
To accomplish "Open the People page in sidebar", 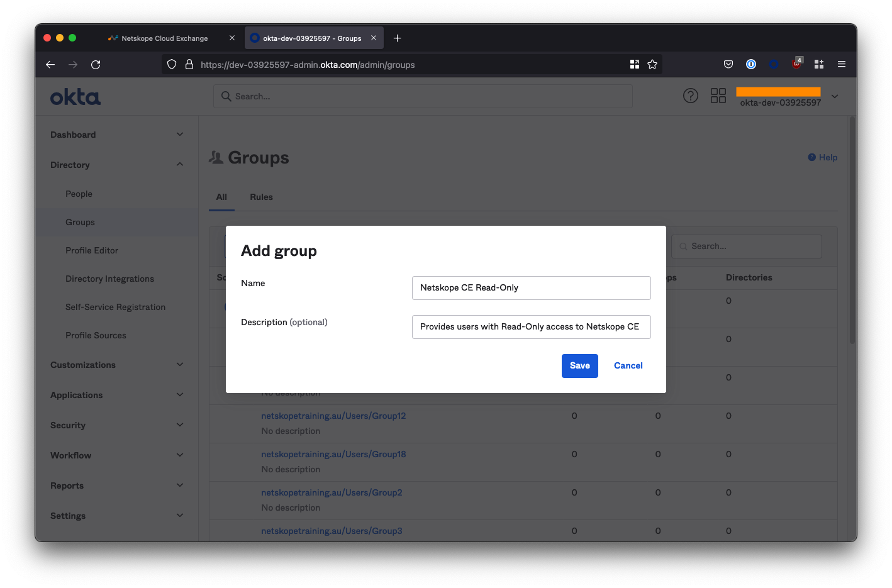I will [x=79, y=194].
